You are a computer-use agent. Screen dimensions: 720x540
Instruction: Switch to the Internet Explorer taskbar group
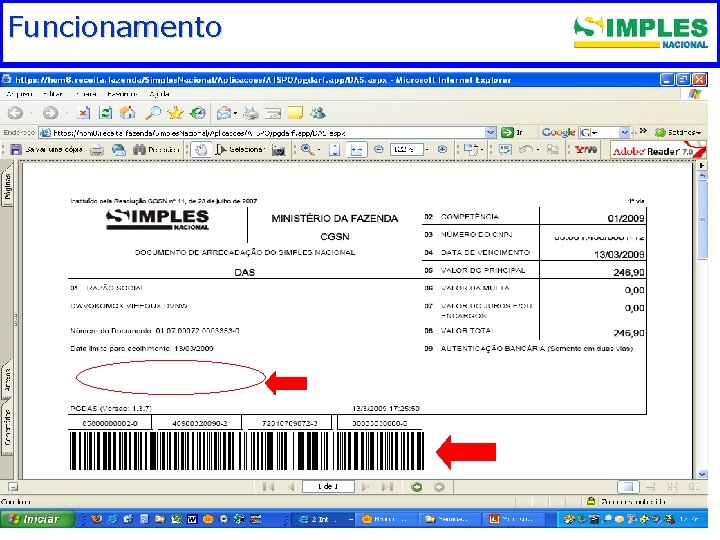click(x=324, y=519)
